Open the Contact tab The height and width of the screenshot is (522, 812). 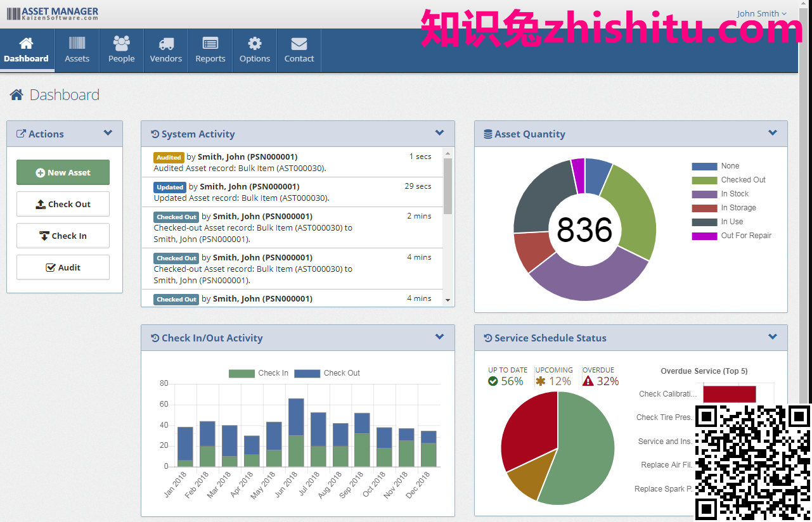pyautogui.click(x=299, y=50)
